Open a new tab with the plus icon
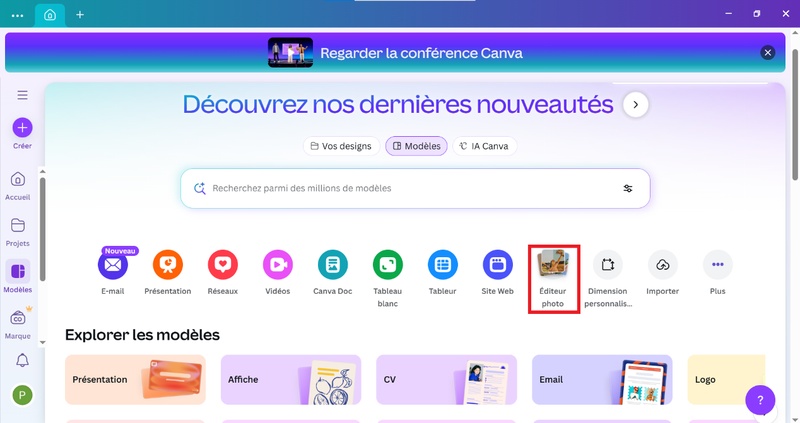The height and width of the screenshot is (423, 800). (80, 15)
